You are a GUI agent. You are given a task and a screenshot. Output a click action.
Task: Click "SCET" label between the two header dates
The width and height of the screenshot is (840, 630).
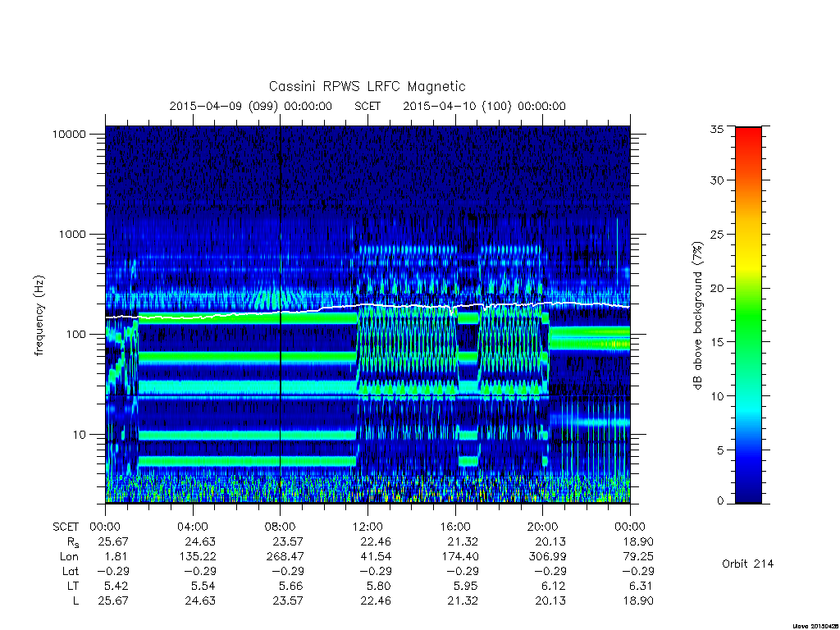coord(367,106)
